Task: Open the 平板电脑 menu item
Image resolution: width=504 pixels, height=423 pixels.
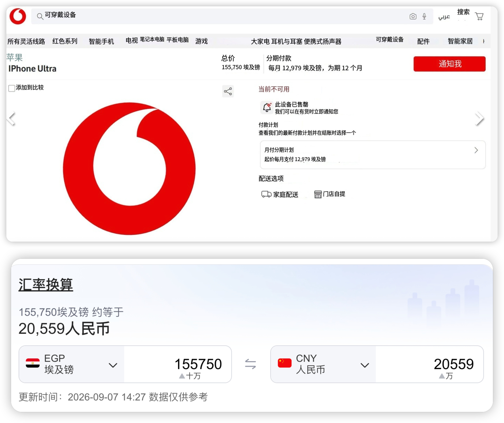Action: pyautogui.click(x=178, y=40)
